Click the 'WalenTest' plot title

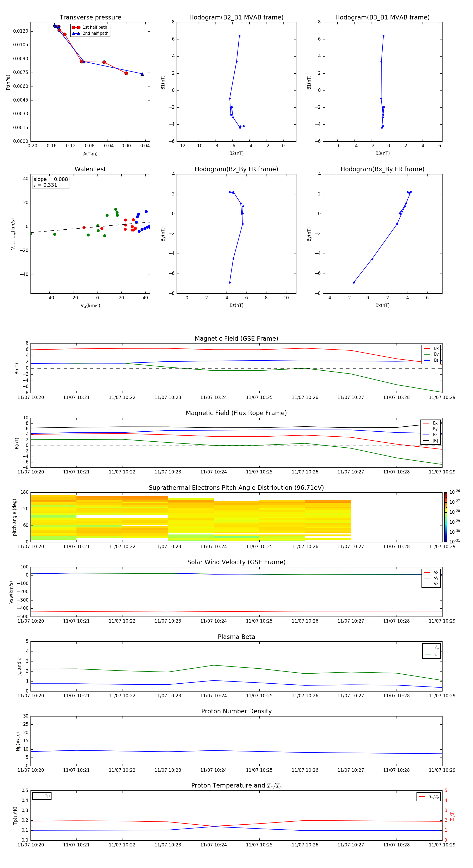point(90,169)
